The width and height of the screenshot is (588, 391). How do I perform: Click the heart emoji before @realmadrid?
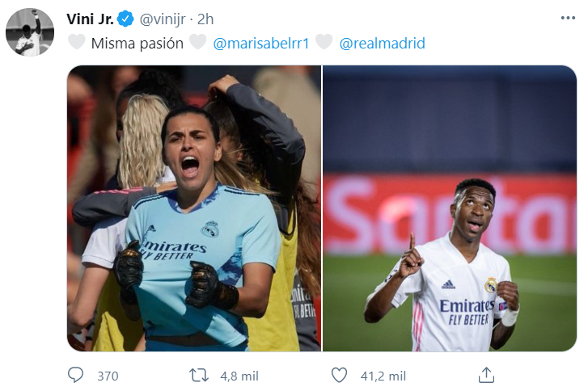324,41
